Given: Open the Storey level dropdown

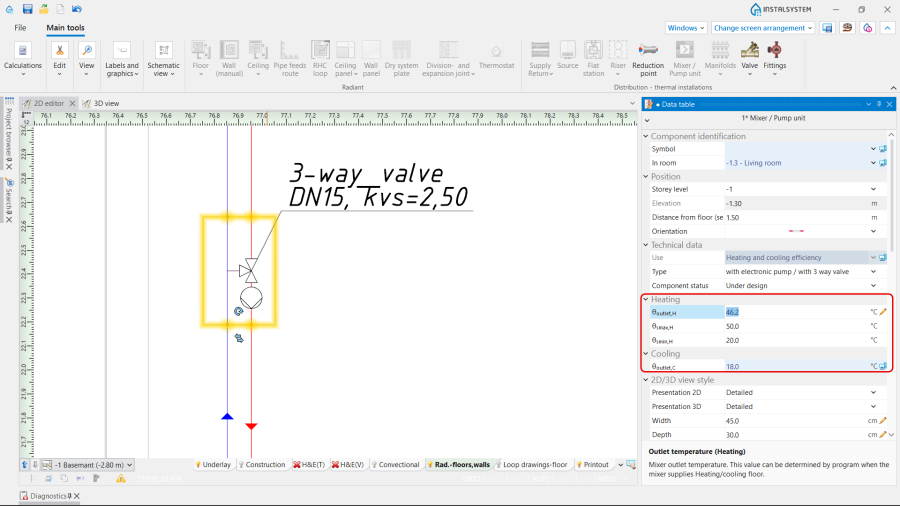Looking at the screenshot, I should click(873, 189).
